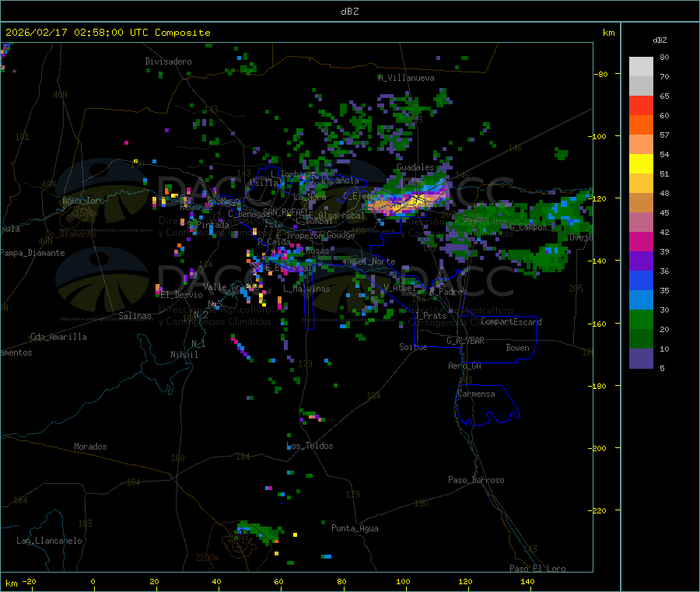Click the Punta_Agua map label

(x=355, y=528)
